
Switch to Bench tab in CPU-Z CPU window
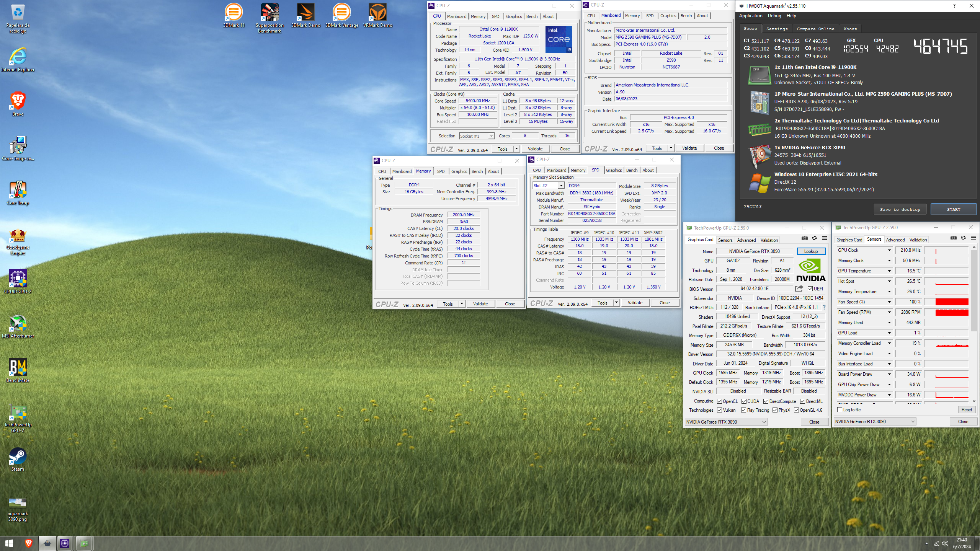point(532,16)
